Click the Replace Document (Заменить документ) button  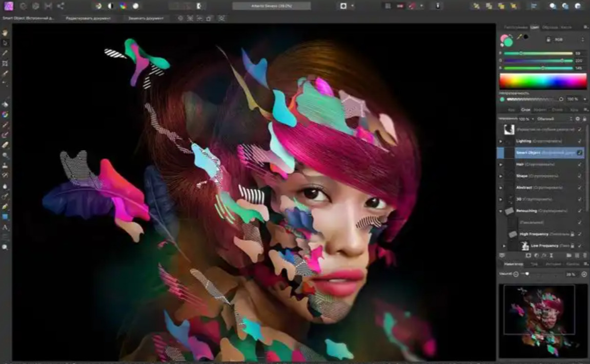pos(145,18)
